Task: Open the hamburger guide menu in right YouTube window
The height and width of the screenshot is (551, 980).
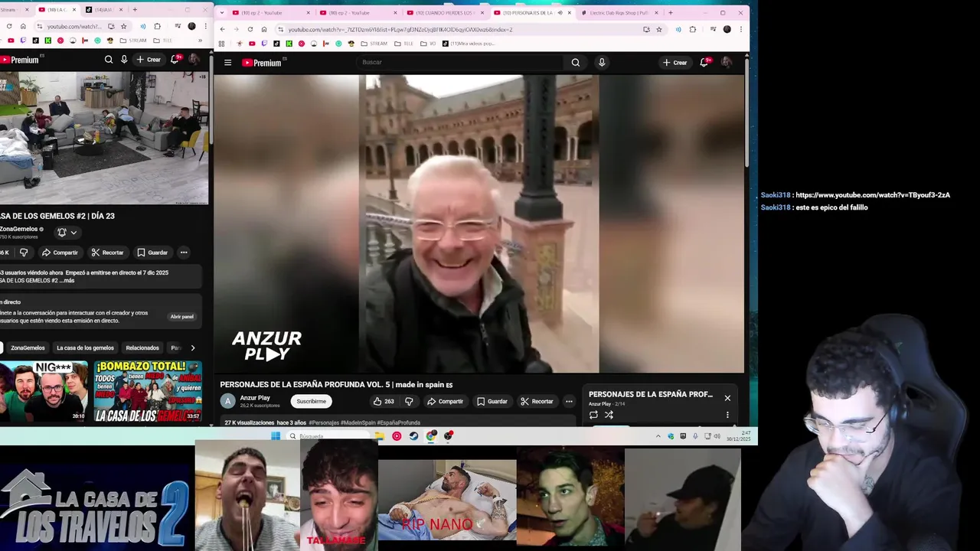Action: (x=227, y=63)
